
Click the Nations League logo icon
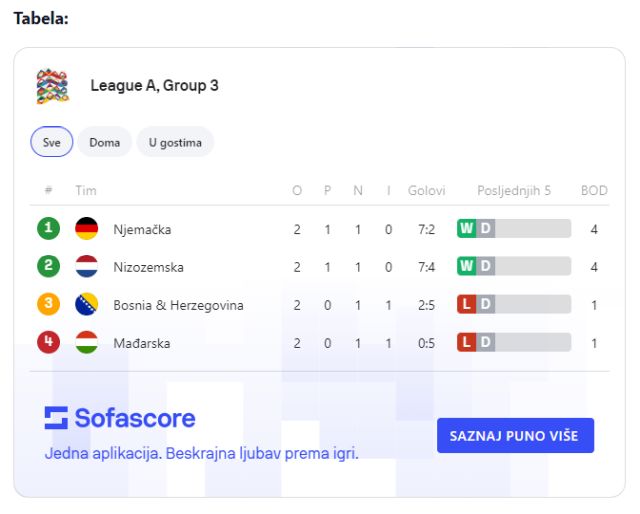pos(52,86)
